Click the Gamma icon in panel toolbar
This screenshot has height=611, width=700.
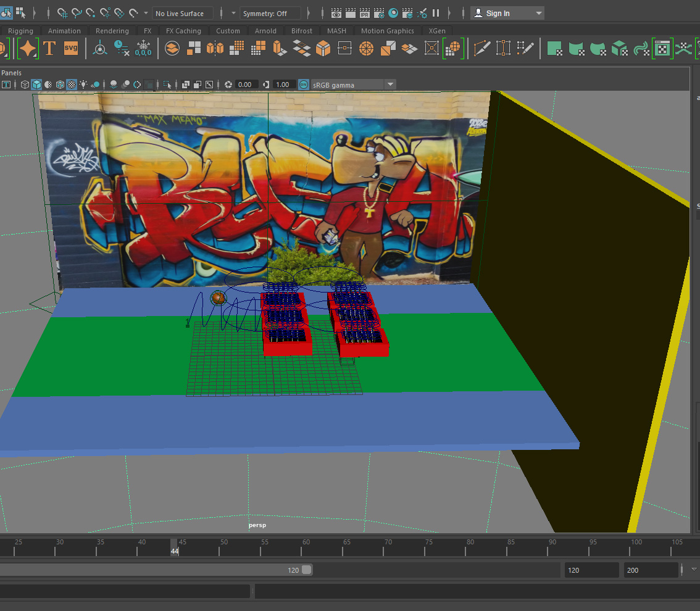266,85
